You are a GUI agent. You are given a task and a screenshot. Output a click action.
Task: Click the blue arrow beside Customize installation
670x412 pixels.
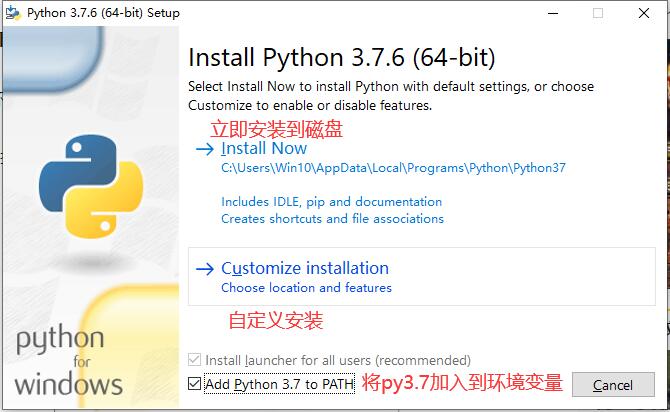(205, 269)
